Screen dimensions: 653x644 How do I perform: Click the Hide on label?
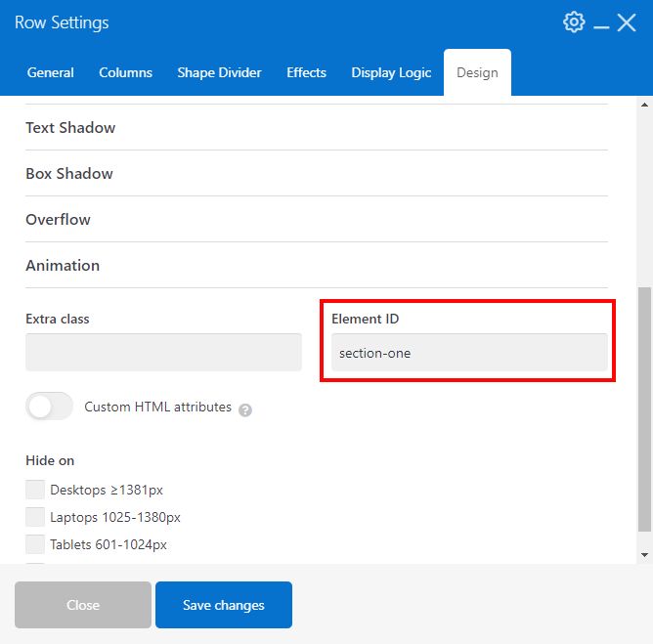tap(50, 460)
